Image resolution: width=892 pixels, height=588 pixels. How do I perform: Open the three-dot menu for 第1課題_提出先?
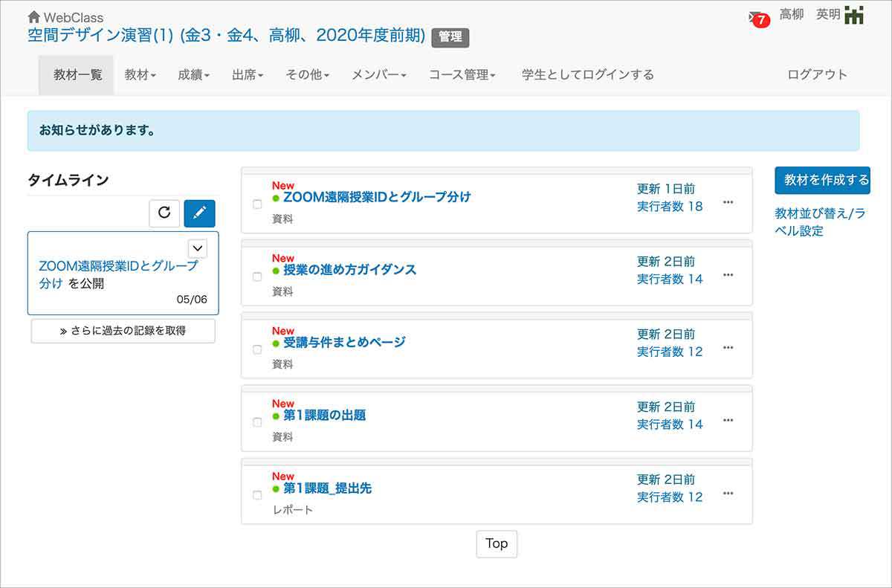pos(728,494)
